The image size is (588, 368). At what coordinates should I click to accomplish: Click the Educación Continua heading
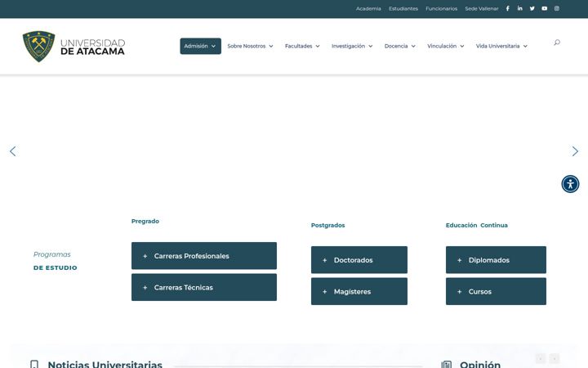477,226
